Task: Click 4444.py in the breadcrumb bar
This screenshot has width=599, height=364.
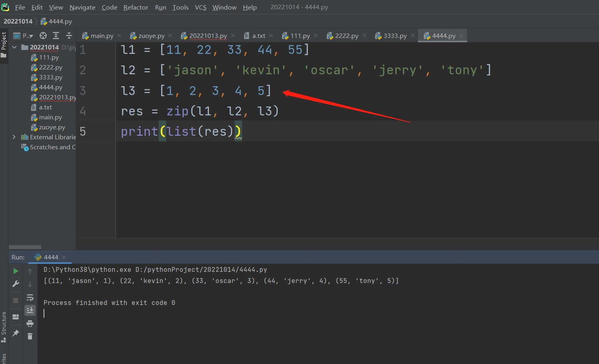Action: pyautogui.click(x=56, y=21)
